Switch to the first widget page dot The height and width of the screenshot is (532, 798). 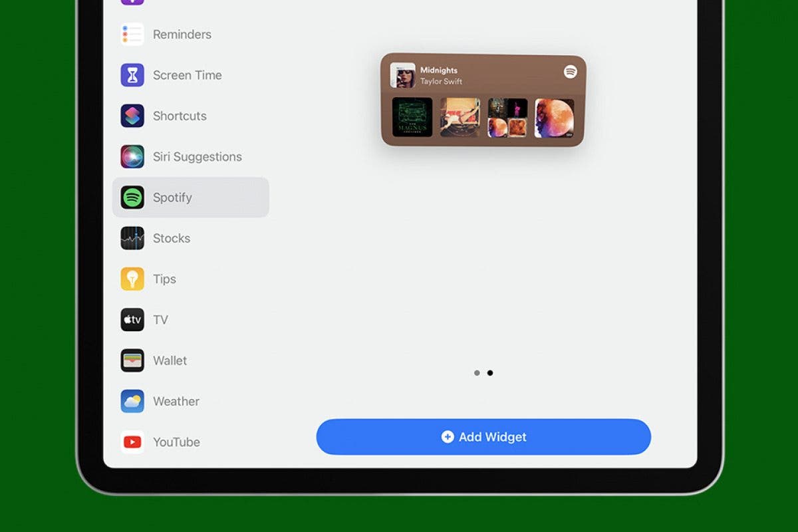click(x=477, y=373)
